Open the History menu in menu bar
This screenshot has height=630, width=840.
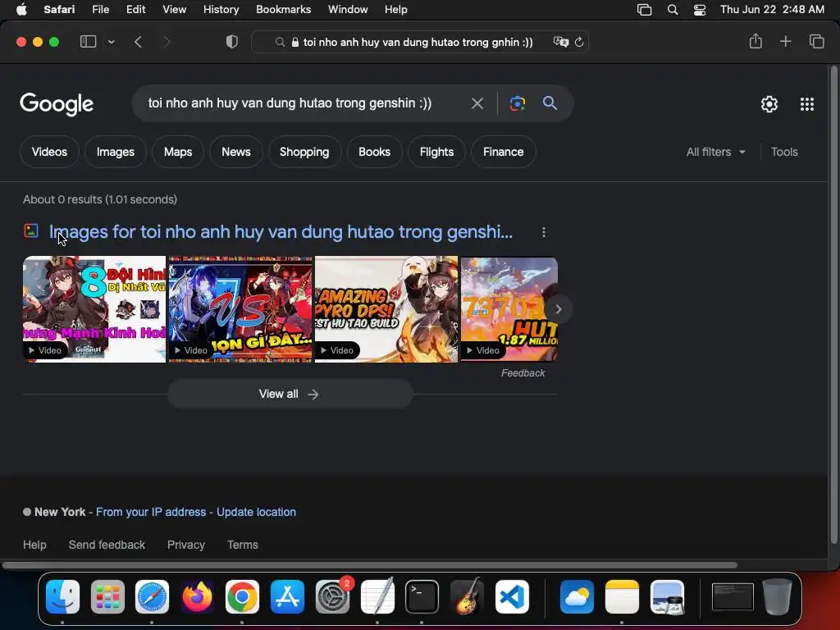click(221, 10)
